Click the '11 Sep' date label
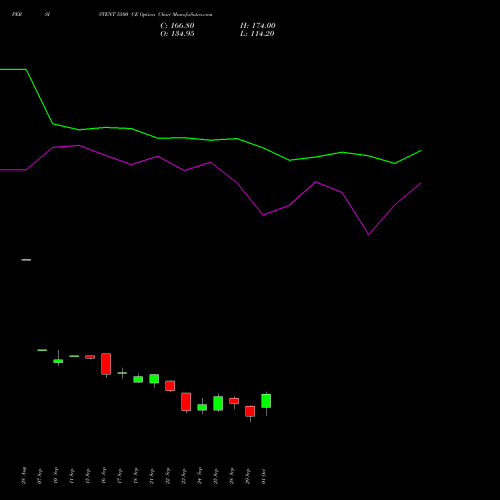The width and height of the screenshot is (500, 500). [72, 476]
